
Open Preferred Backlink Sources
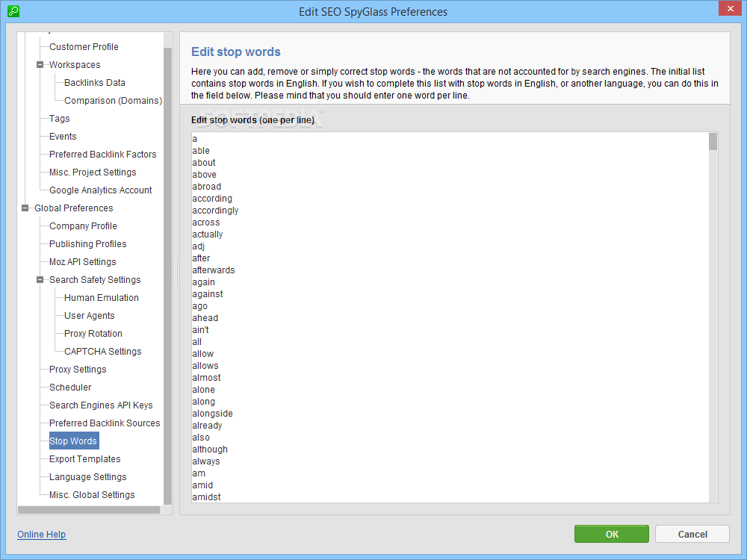(105, 423)
